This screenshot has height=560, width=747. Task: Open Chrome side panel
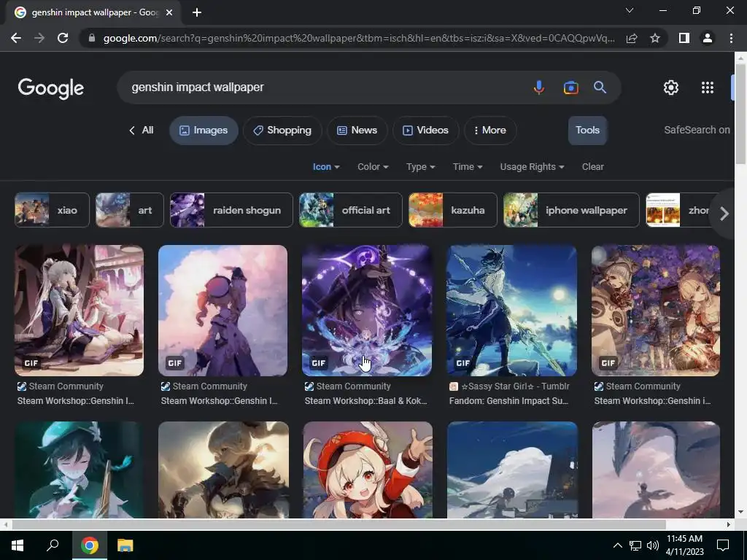[x=684, y=38]
